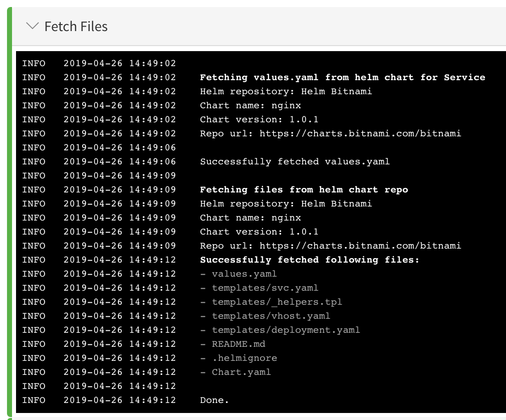Click the first 'Chart name: nginx' line

click(x=250, y=106)
